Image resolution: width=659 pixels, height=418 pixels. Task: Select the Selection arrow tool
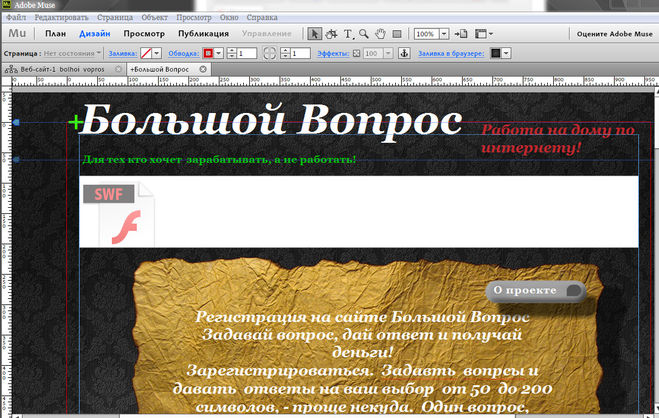pyautogui.click(x=314, y=34)
